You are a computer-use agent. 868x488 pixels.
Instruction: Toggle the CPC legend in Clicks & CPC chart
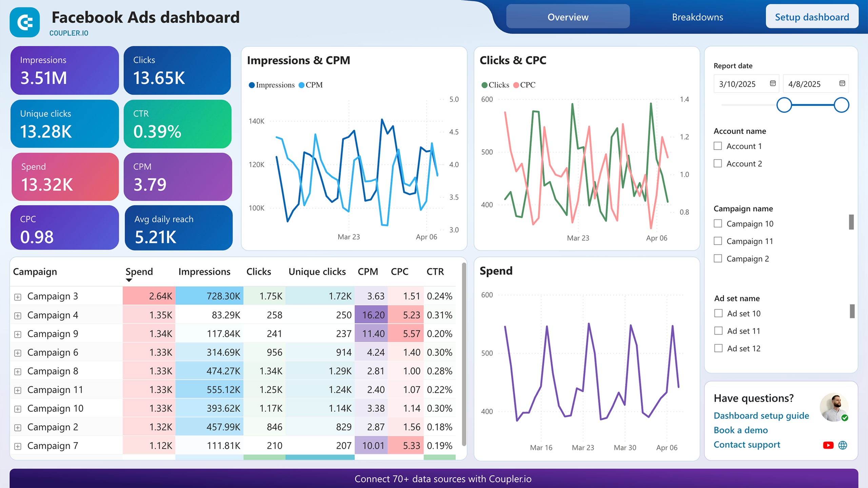click(x=525, y=85)
